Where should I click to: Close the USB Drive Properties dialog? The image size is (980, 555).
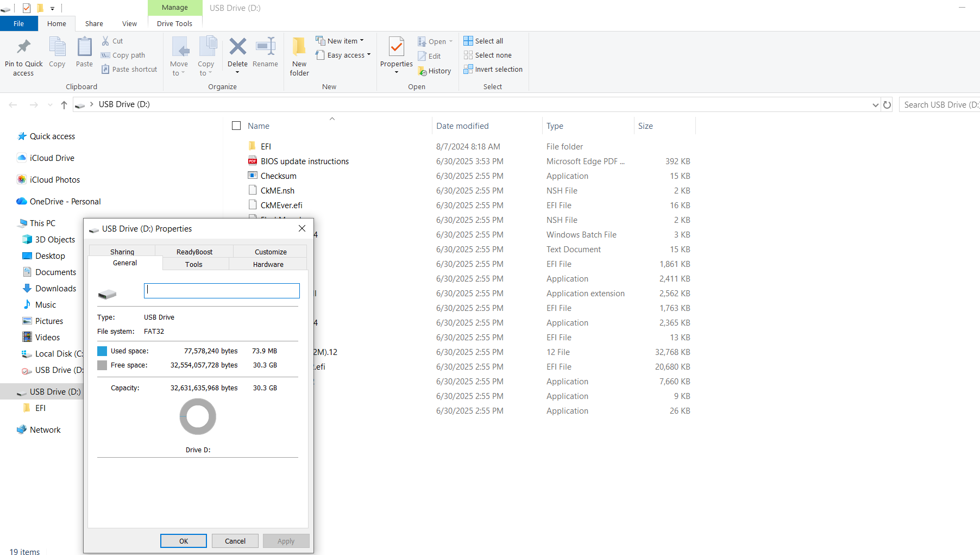pyautogui.click(x=302, y=228)
